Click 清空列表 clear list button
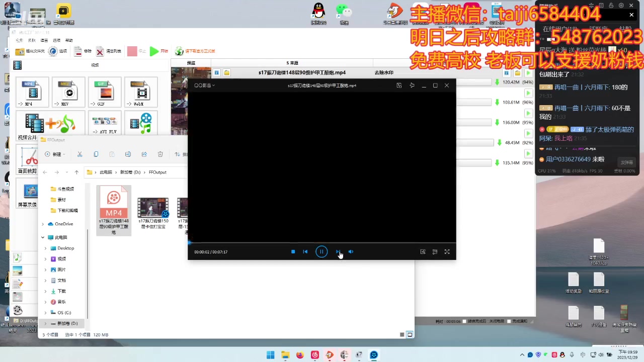Image resolution: width=644 pixels, height=362 pixels. pyautogui.click(x=109, y=51)
